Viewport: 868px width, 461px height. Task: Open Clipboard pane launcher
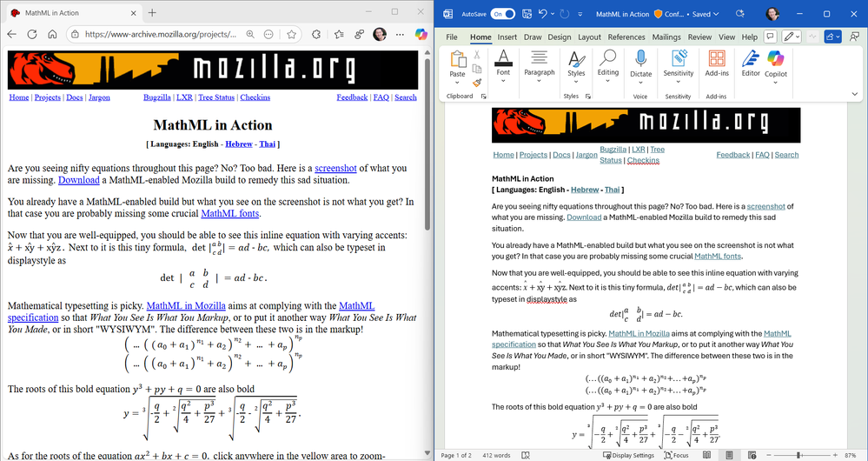point(483,97)
